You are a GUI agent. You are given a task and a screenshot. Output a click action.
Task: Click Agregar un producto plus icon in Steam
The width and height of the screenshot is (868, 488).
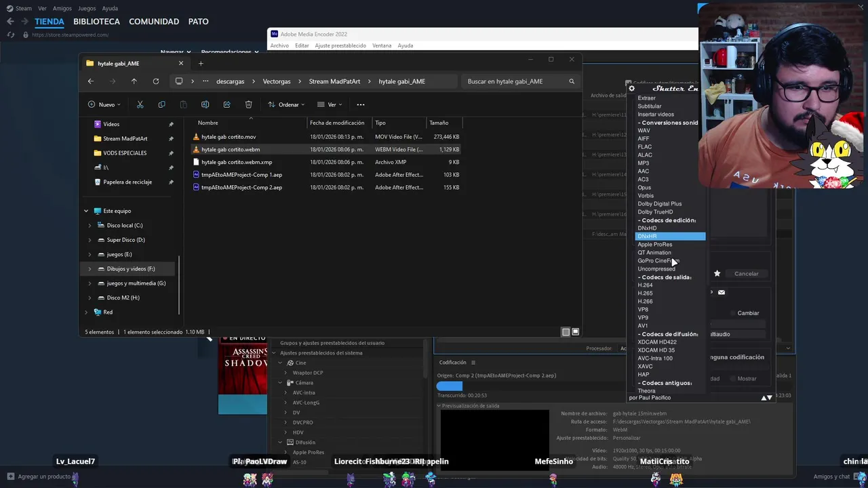pos(10,476)
